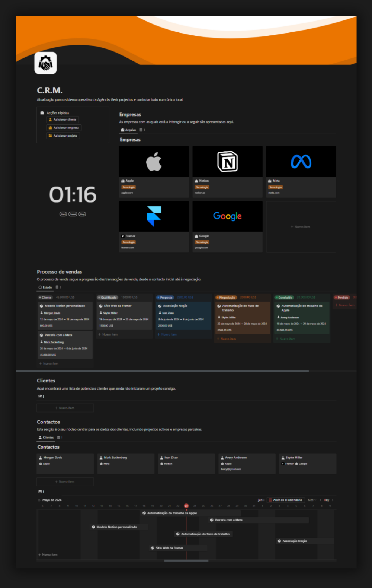Add Nuevo ítem below Contactos gallery
This screenshot has width=372, height=588.
click(x=65, y=482)
